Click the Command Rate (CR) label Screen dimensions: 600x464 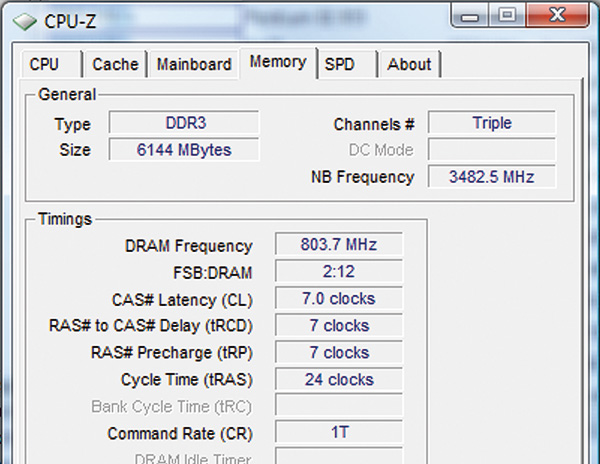(180, 434)
